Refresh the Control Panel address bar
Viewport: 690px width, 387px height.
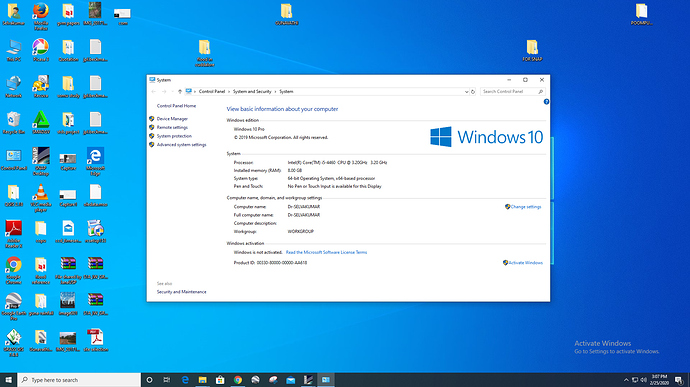coord(473,92)
